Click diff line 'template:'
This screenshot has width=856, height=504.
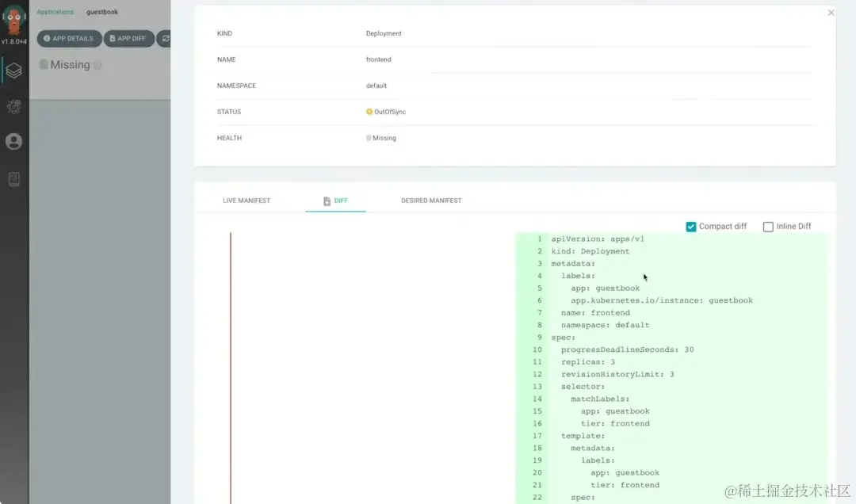(583, 436)
